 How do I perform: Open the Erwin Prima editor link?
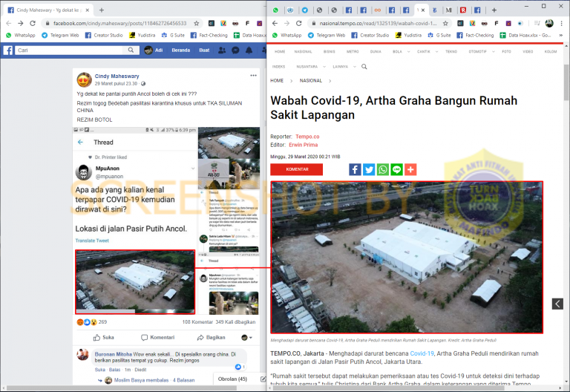pyautogui.click(x=303, y=145)
